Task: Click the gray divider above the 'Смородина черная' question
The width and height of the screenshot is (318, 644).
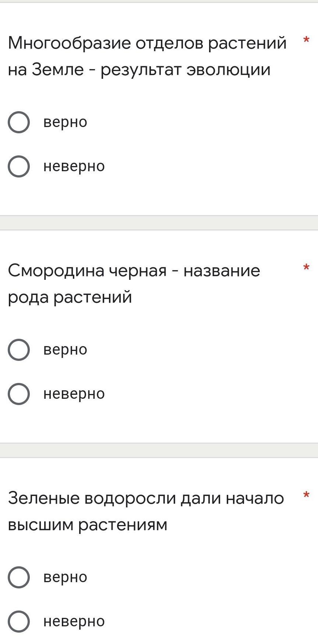Action: coord(159,223)
